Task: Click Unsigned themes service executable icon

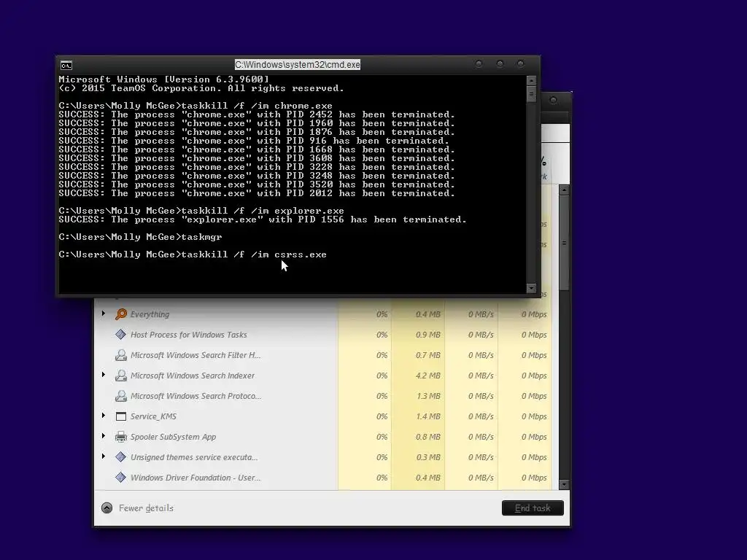Action: pos(121,457)
